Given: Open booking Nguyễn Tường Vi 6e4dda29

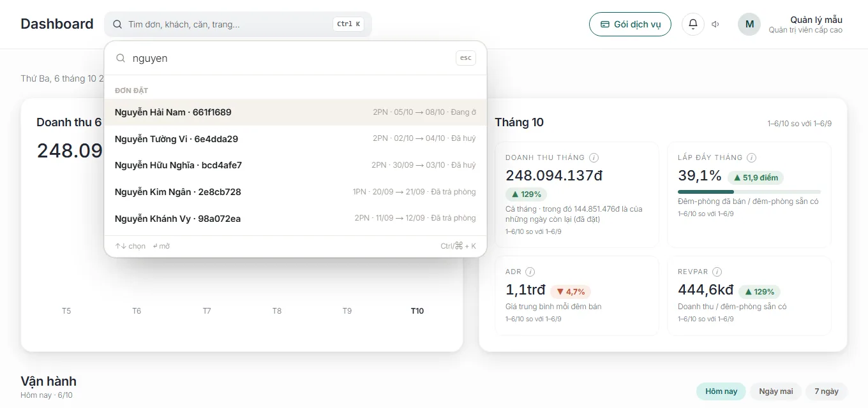Looking at the screenshot, I should 296,139.
